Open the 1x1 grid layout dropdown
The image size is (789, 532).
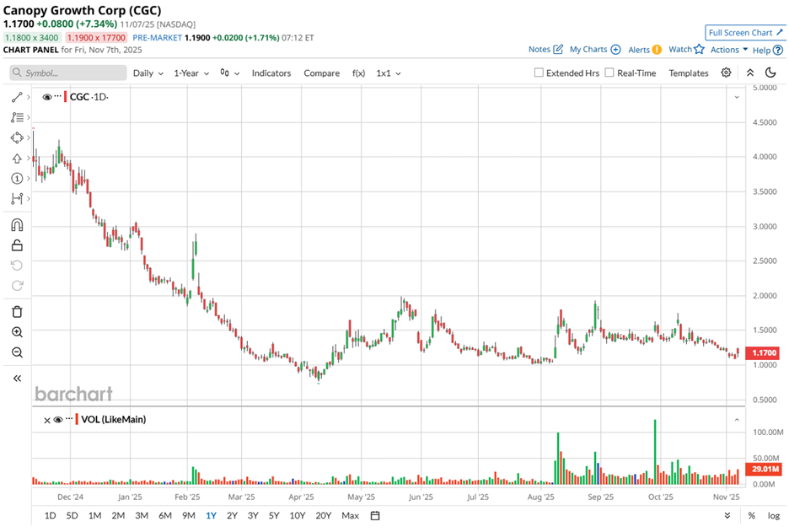(x=389, y=73)
